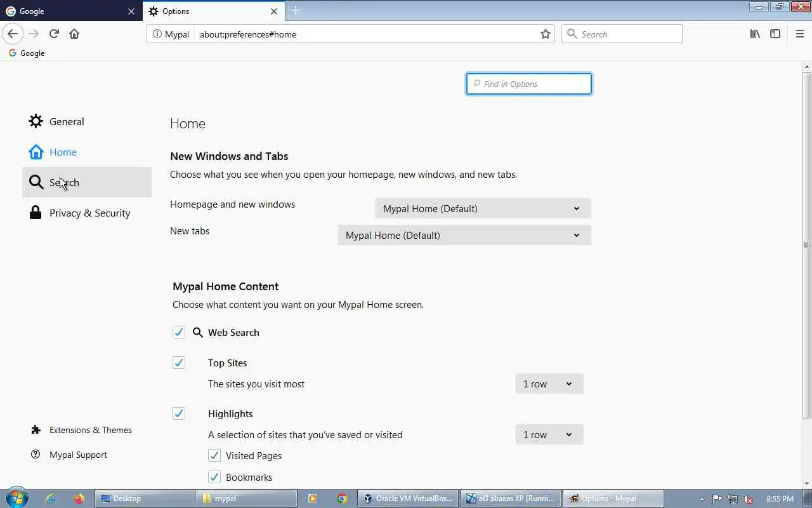Click the Action Center flag icon
Screen dimensions: 812x508
[x=717, y=499]
